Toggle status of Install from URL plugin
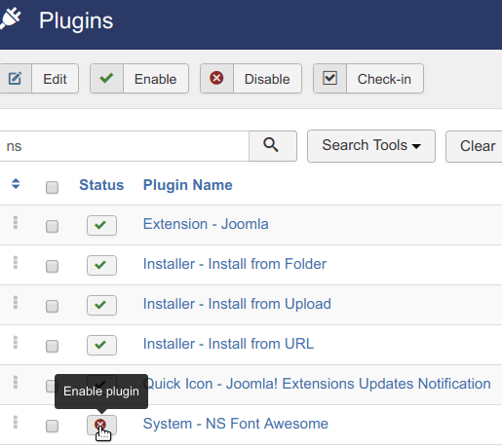 [x=101, y=345]
